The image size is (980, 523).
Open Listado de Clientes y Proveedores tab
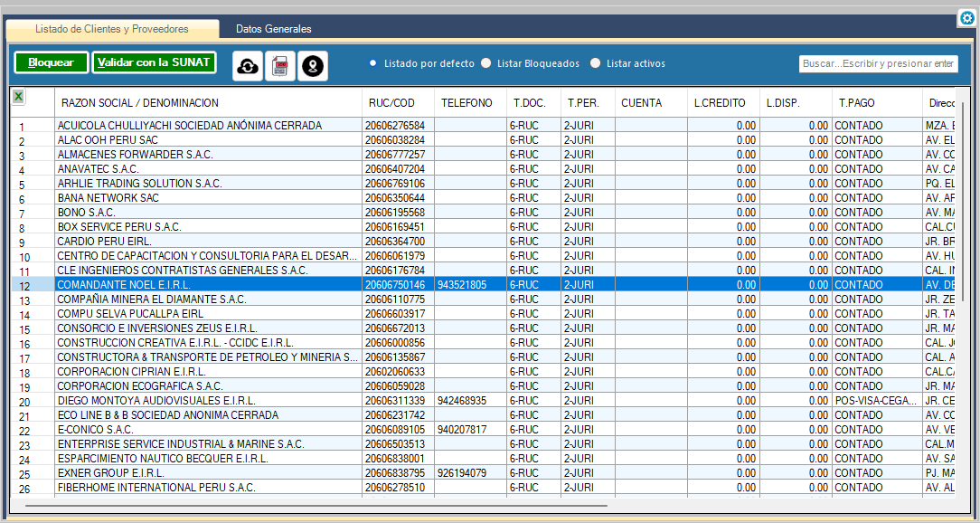point(112,29)
